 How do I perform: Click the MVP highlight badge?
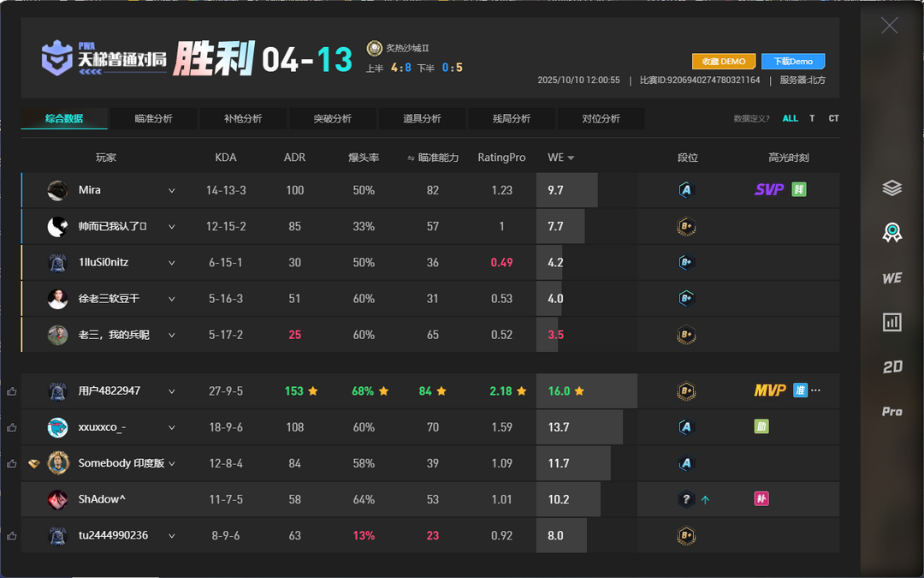point(769,390)
